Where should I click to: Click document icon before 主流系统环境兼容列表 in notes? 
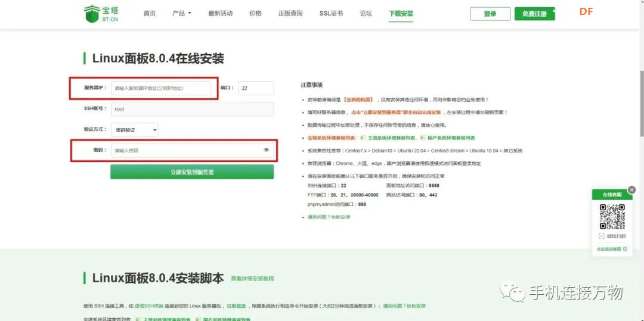tap(363, 138)
